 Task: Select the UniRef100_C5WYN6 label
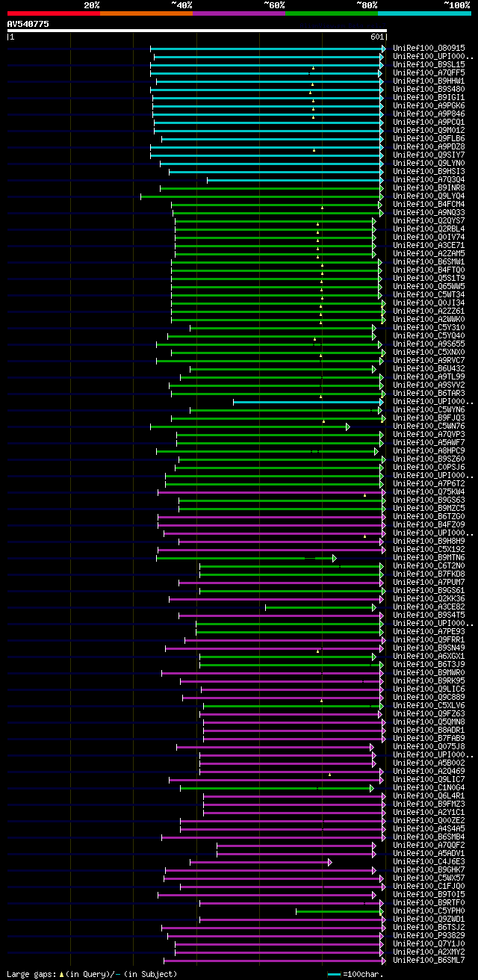429,409
